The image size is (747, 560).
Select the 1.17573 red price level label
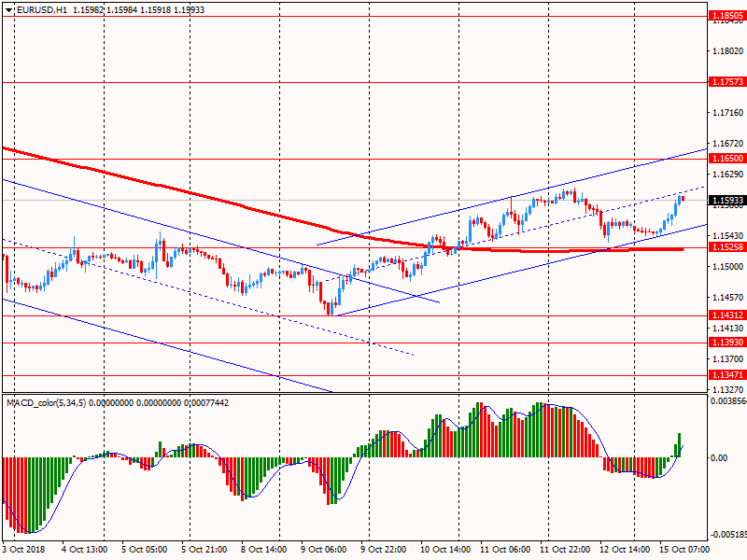point(727,82)
